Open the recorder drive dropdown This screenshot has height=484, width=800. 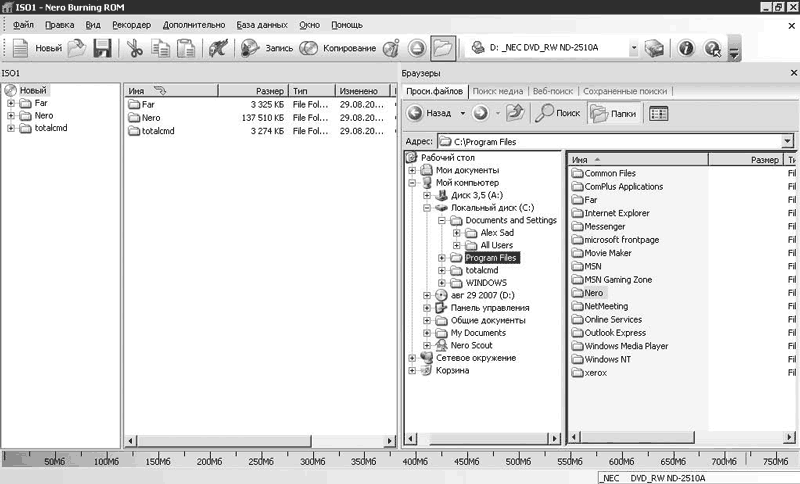[633, 48]
